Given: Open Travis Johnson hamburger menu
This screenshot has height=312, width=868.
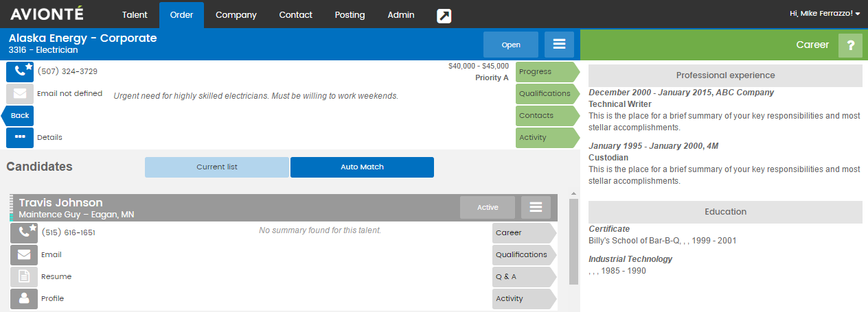Looking at the screenshot, I should 536,207.
